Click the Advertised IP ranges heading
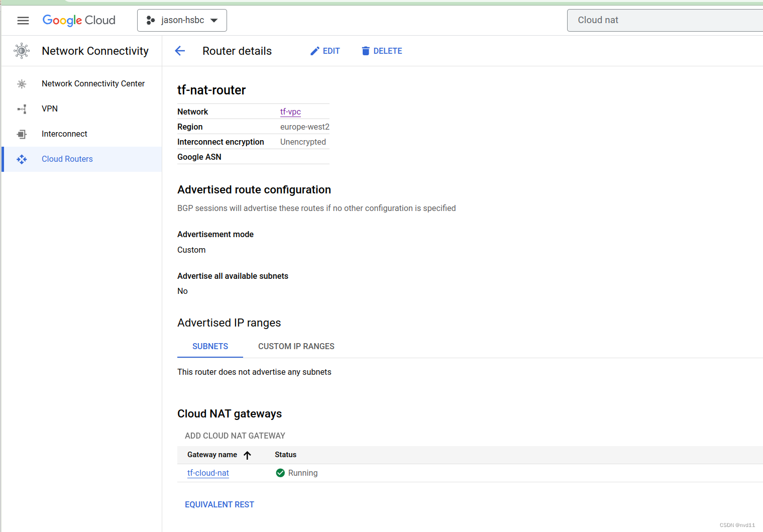763x532 pixels. [x=229, y=323]
